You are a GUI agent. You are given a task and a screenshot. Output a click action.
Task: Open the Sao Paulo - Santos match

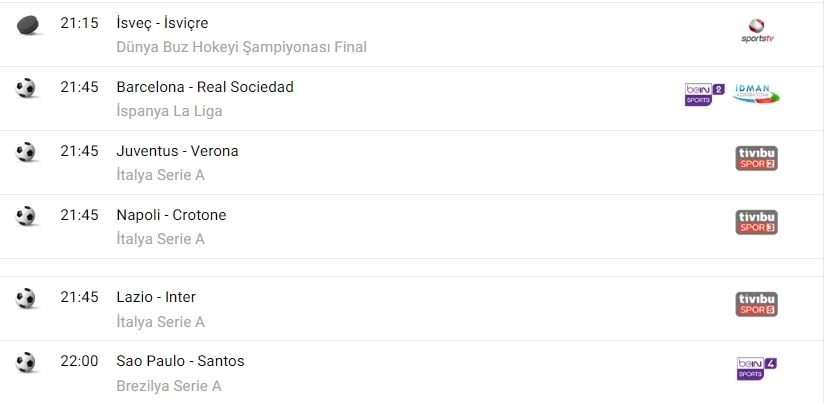[180, 361]
